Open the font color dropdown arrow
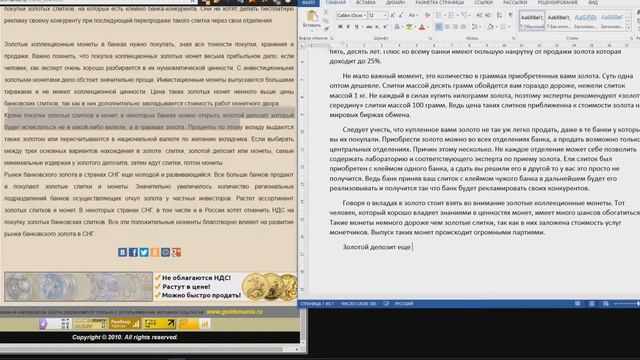Screen dimensions: 640x360 427,27
